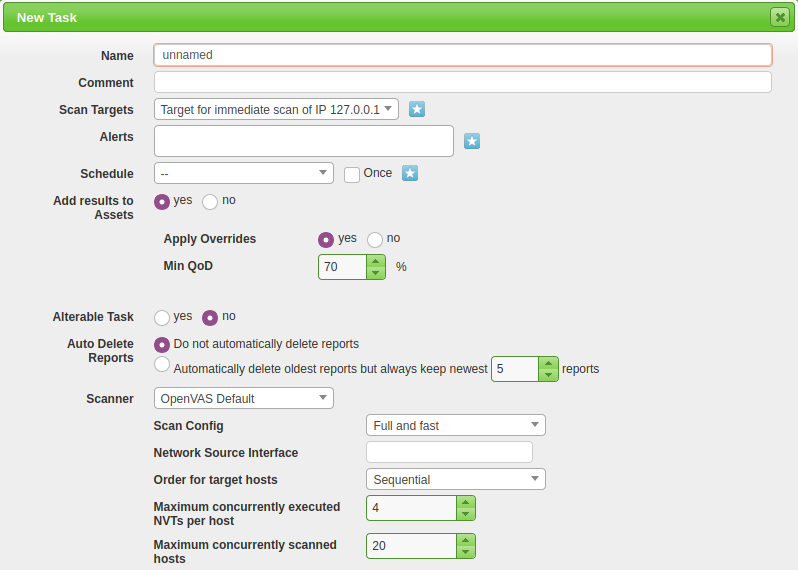Close the New Task dialog
Screen dimensions: 798x570
[x=779, y=17]
